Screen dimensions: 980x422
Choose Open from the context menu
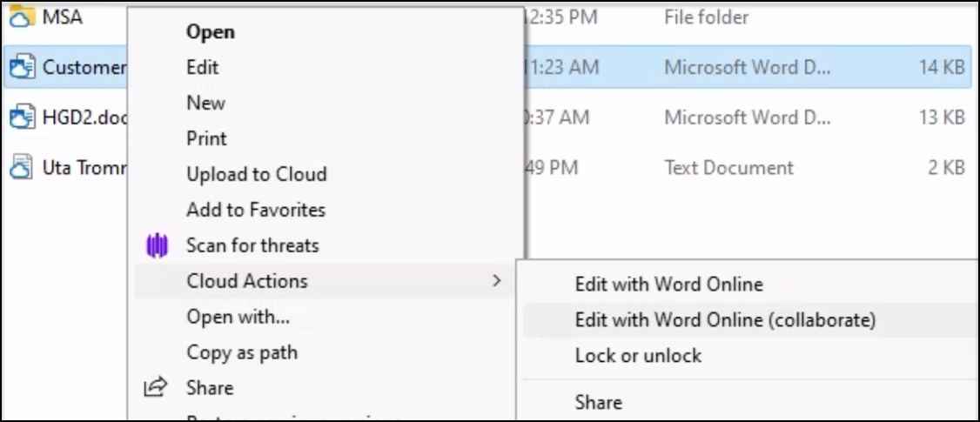point(211,32)
